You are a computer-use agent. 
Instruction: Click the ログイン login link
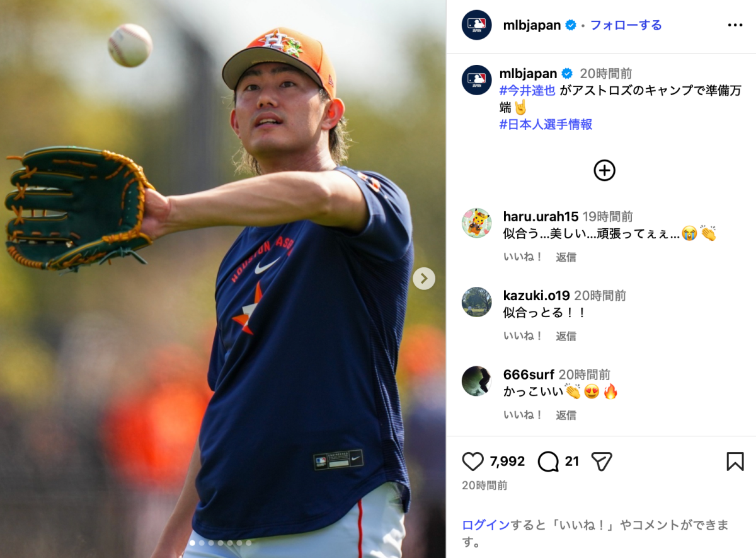pos(486,525)
